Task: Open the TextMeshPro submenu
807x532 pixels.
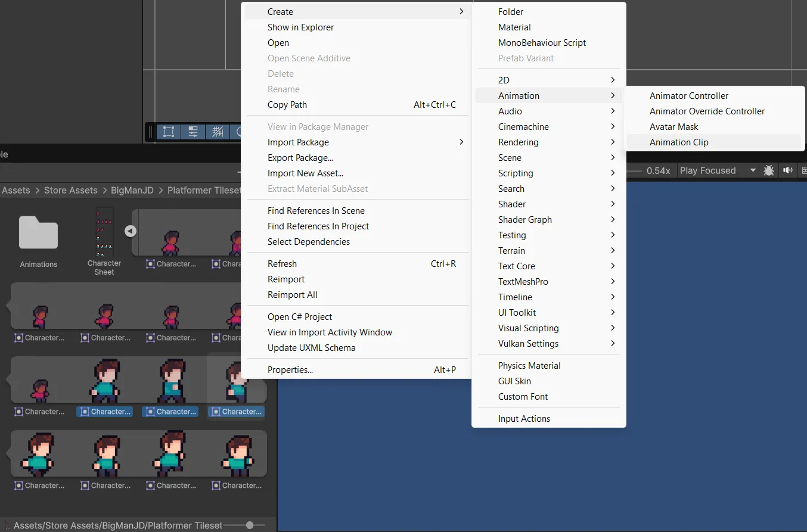Action: [x=548, y=282]
